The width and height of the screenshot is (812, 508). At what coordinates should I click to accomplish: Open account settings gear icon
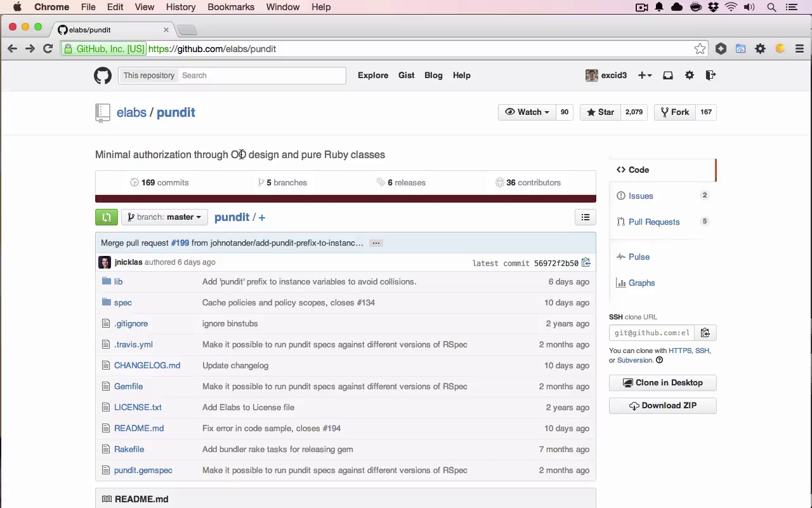(690, 75)
